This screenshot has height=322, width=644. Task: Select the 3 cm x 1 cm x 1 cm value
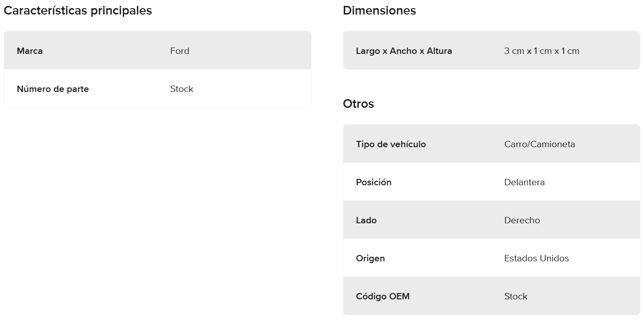(x=542, y=51)
